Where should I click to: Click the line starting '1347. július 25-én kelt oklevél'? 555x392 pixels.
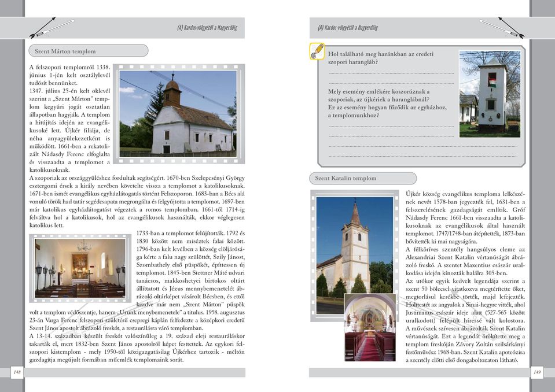69,91
